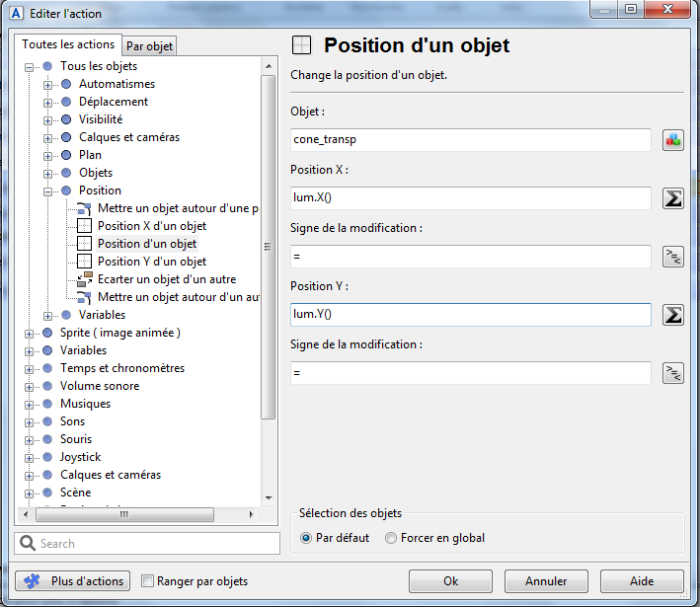Expand the Joystick node
Image resolution: width=700 pixels, height=607 pixels.
(x=29, y=458)
